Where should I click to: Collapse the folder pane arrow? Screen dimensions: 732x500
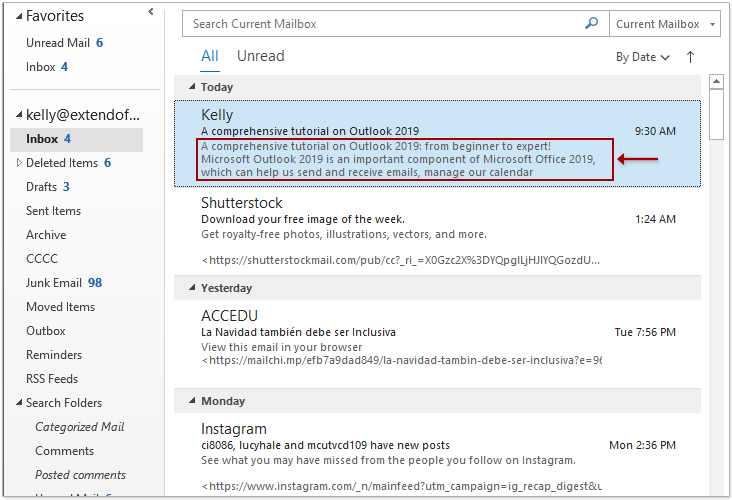pyautogui.click(x=151, y=12)
